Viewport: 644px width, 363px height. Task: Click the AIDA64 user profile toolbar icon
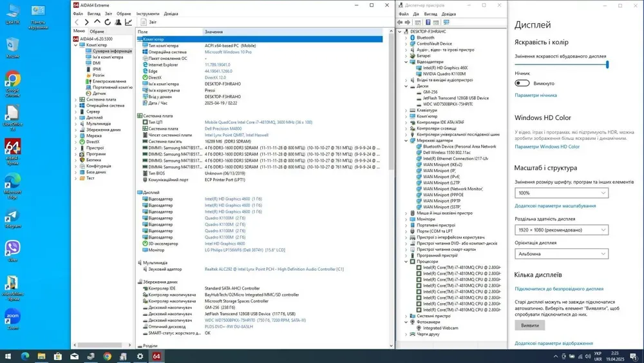118,23
